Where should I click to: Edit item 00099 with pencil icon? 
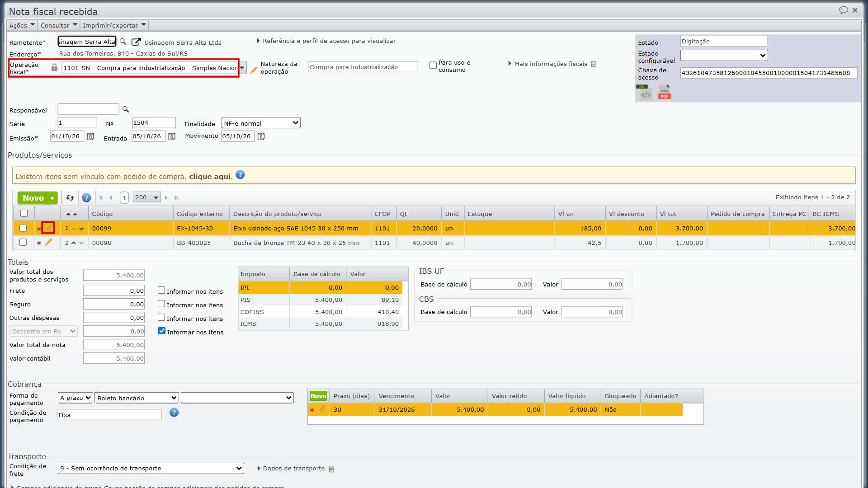48,228
